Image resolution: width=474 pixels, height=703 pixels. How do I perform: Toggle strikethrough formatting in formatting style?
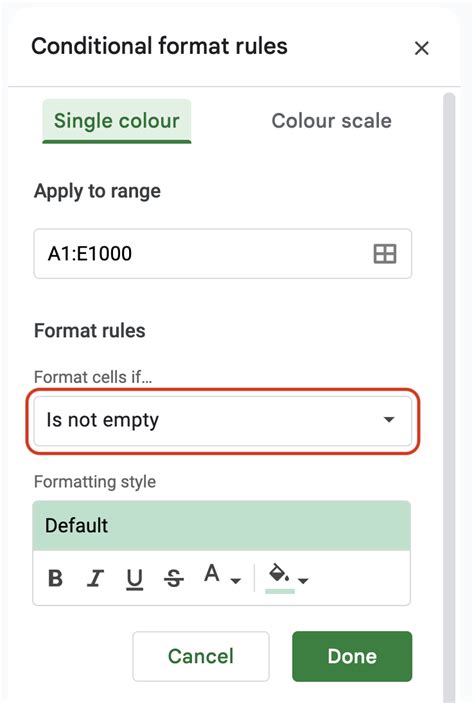[174, 578]
